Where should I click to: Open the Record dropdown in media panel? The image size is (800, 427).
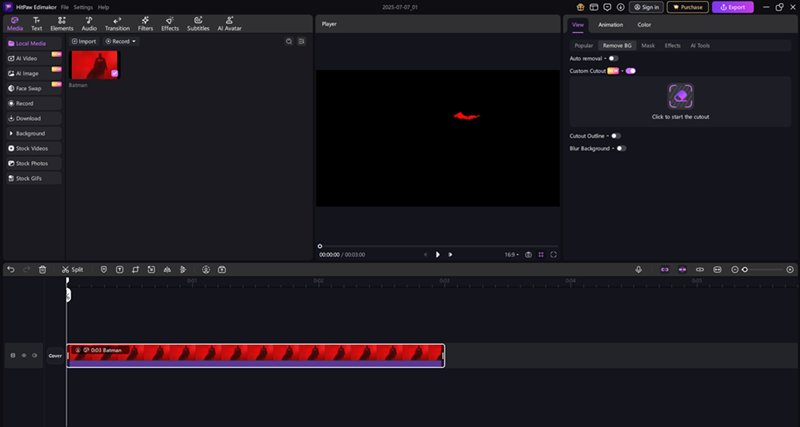tap(121, 41)
